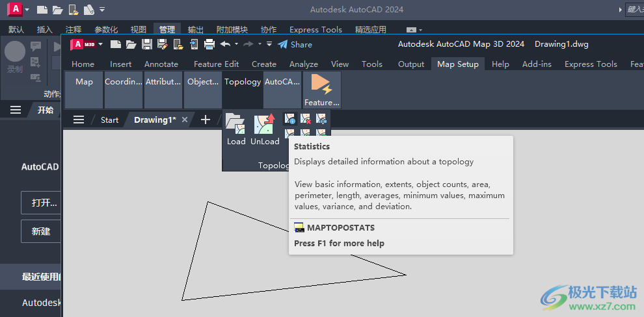Click the 新建 button

(x=41, y=231)
